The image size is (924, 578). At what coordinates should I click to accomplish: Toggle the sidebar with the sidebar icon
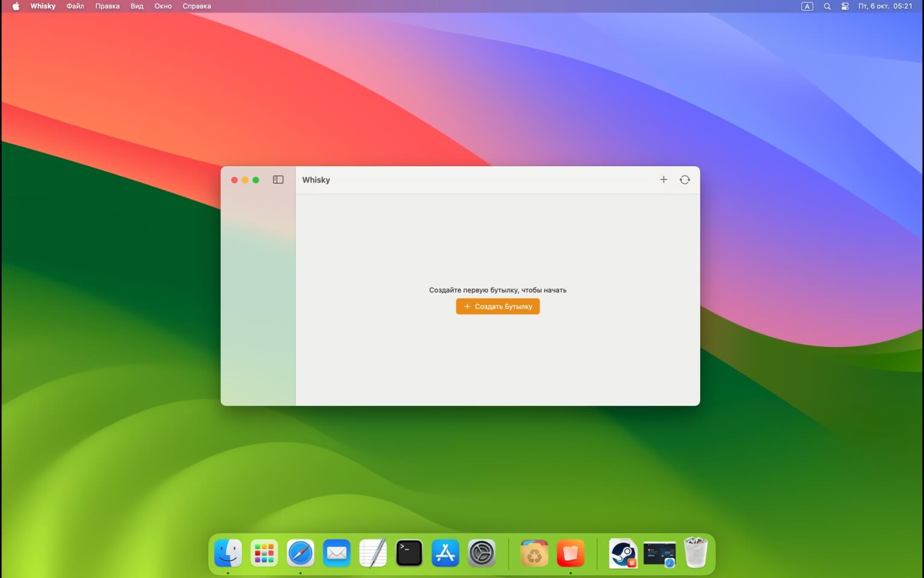(x=278, y=179)
